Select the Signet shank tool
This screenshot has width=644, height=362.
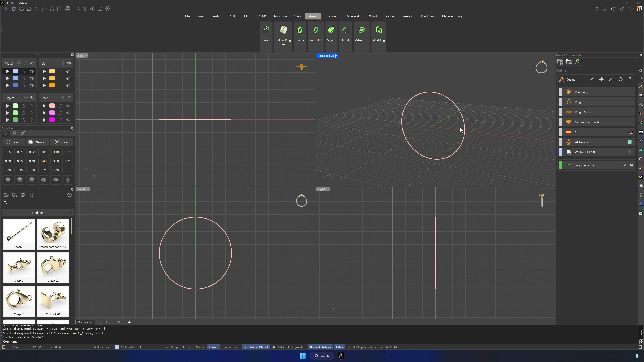pyautogui.click(x=331, y=36)
